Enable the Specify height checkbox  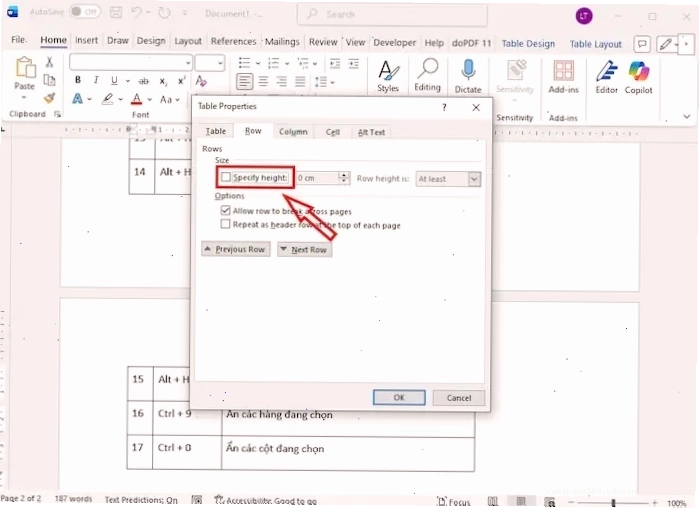click(226, 177)
